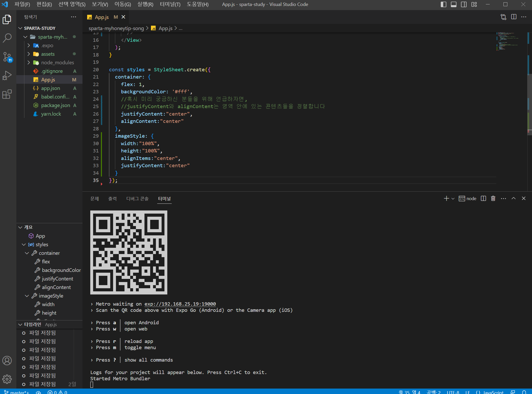Collapse the sparta-myh... project folder

pyautogui.click(x=25, y=37)
